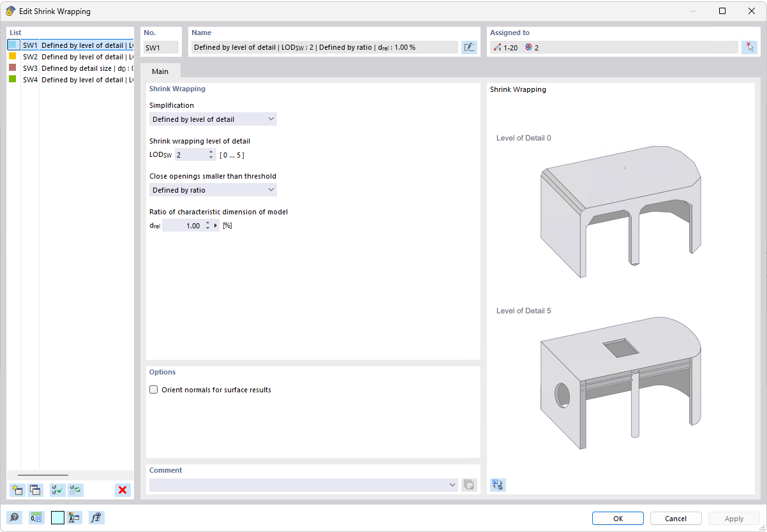Apply the shrink wrapping changes
Screen dimensions: 767x532
coord(733,518)
